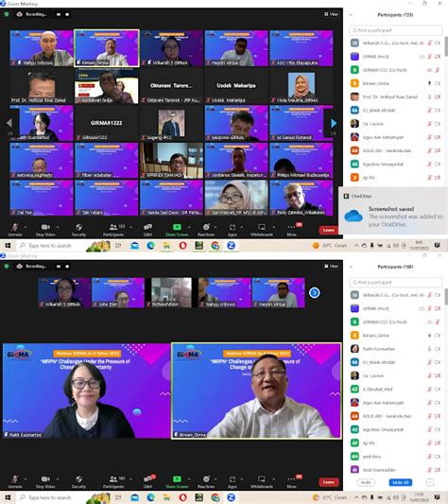The width and height of the screenshot is (448, 504).
Task: Open Security options in upper Zoom window
Action: (78, 229)
